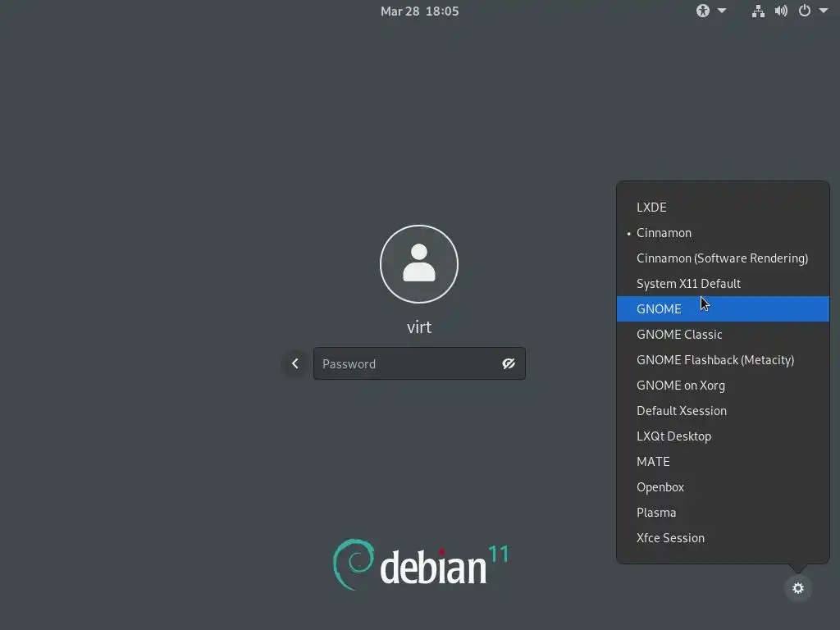Toggle password visibility eye icon

pyautogui.click(x=509, y=364)
